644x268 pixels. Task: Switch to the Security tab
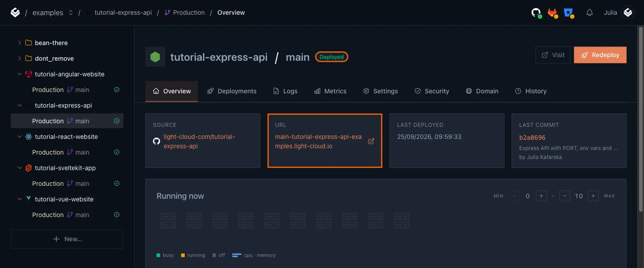click(x=432, y=91)
